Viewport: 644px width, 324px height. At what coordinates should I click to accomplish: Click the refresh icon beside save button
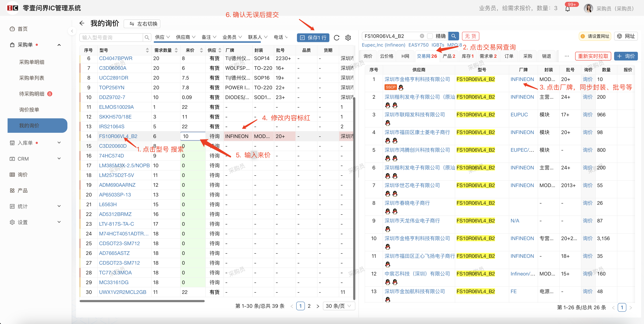[336, 38]
